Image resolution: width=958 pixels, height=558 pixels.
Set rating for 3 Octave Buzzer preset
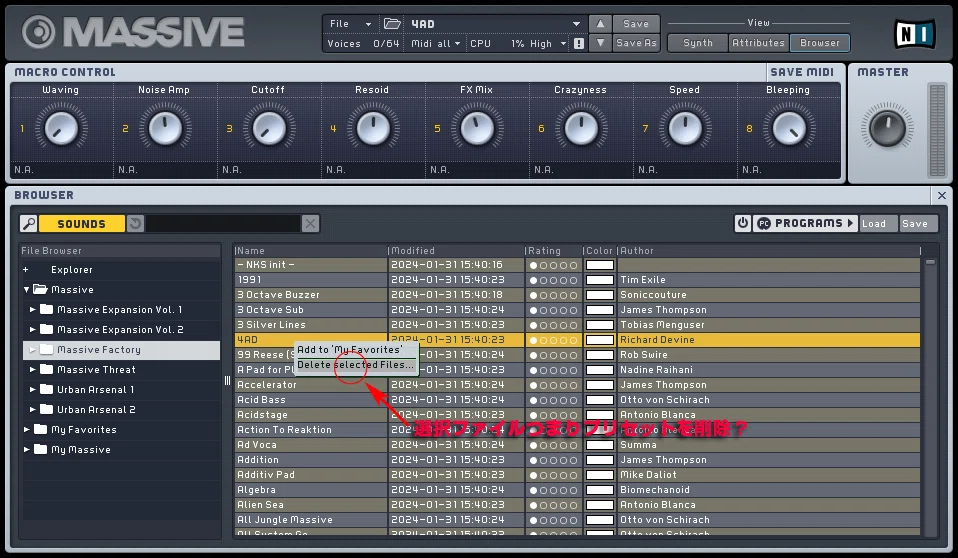(553, 295)
